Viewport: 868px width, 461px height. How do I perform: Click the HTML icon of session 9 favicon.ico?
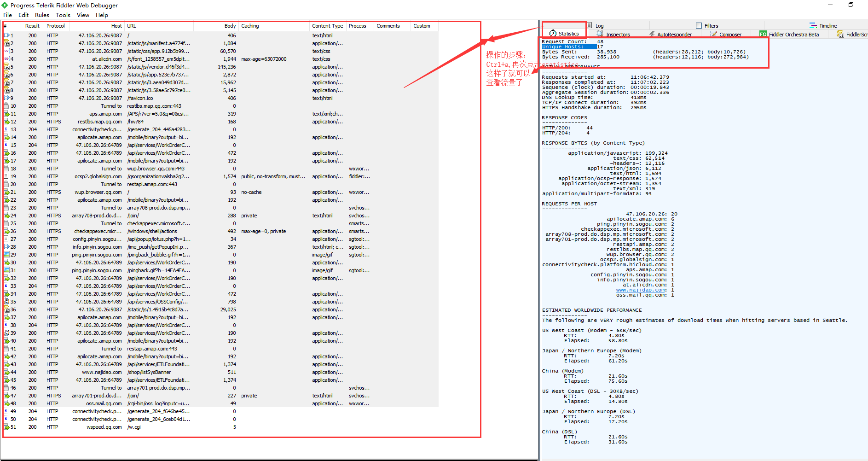pyautogui.click(x=6, y=98)
